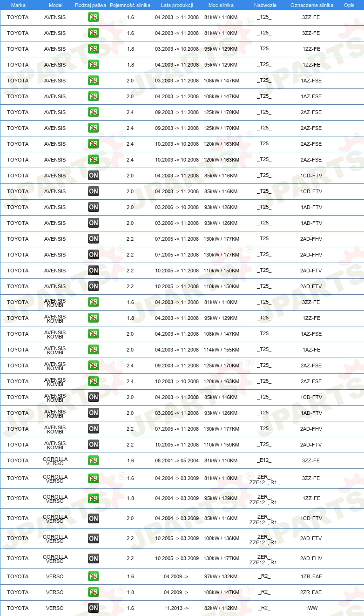
Task: Click the Oznaczenie silnika column header
Action: click(311, 5)
